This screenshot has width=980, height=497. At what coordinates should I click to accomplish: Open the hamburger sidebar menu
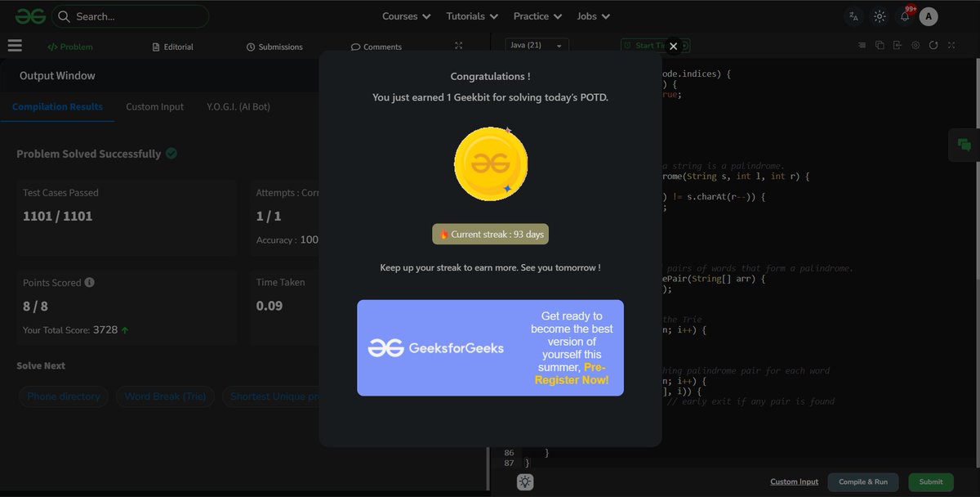[x=15, y=46]
